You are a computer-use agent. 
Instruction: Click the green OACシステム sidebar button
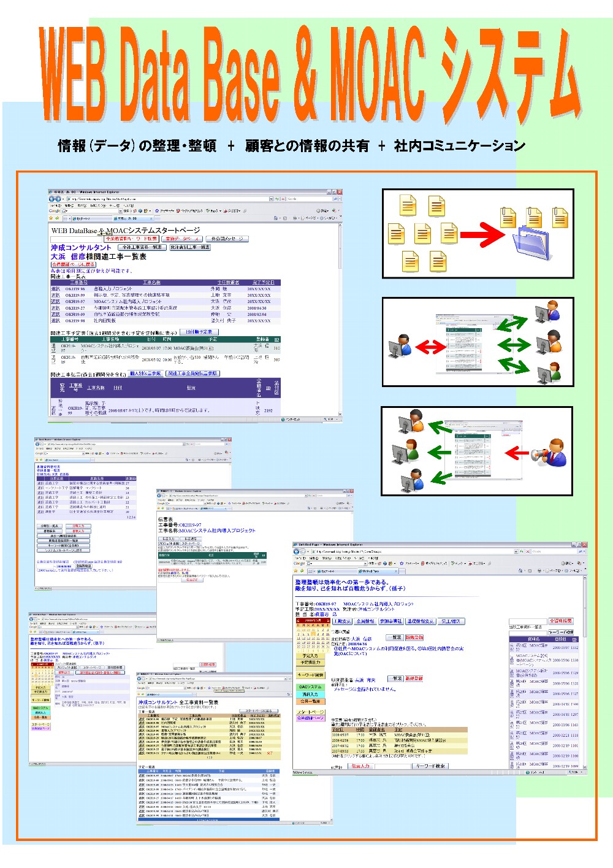[x=310, y=687]
